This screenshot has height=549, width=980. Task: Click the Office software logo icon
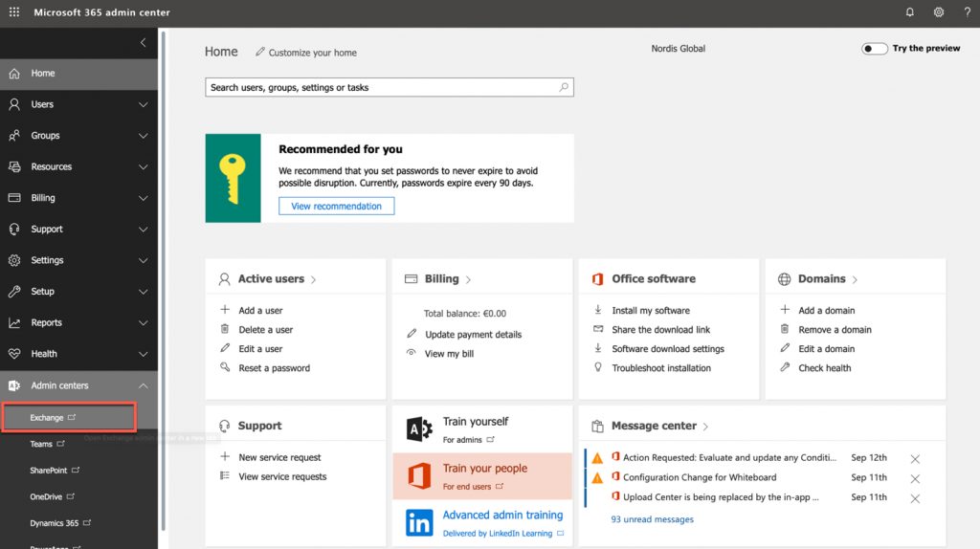tap(597, 279)
